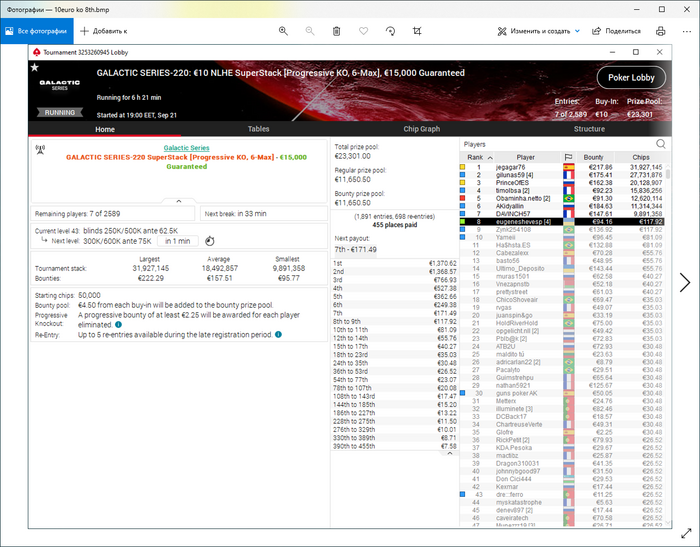
Task: Delete the photo with the trash icon
Action: [337, 31]
